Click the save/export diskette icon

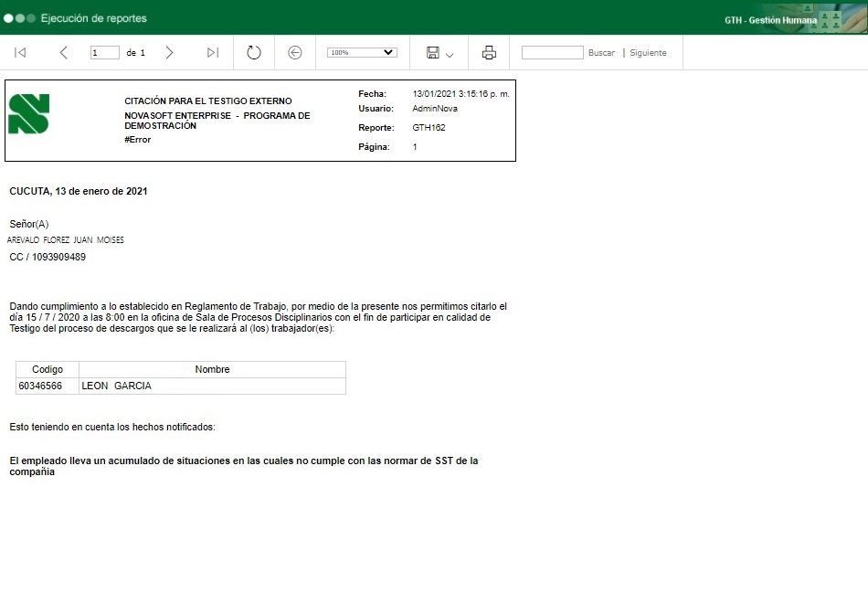pyautogui.click(x=433, y=53)
